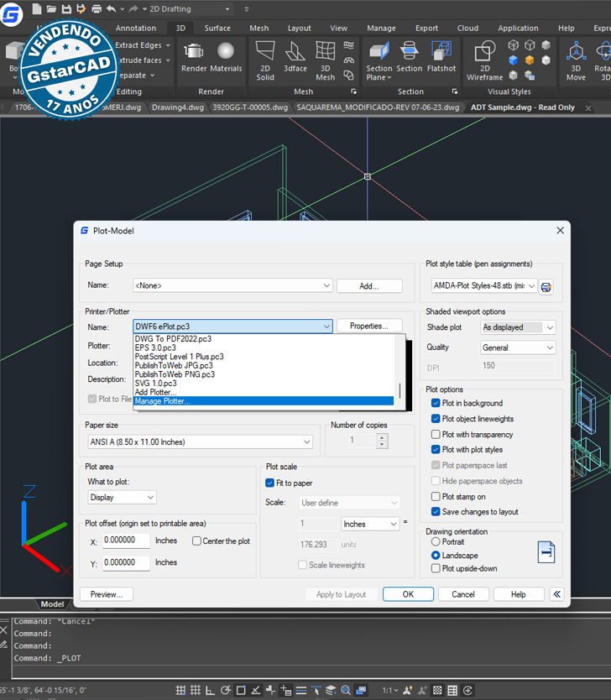Click the Section tool icon
This screenshot has height=700, width=611.
[409, 51]
